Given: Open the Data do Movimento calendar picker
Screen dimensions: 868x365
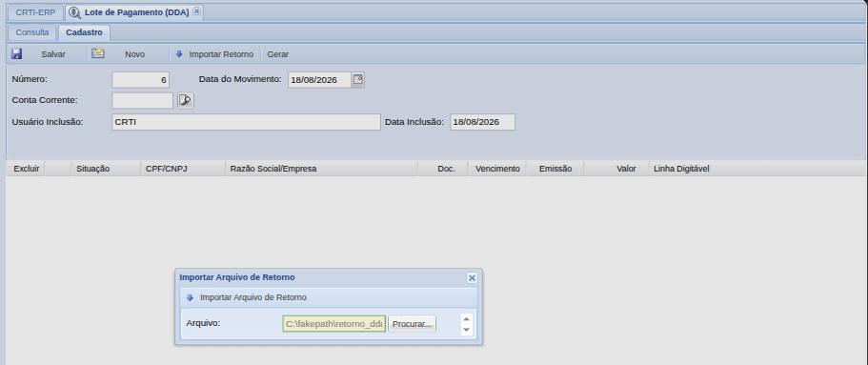Looking at the screenshot, I should pos(358,80).
